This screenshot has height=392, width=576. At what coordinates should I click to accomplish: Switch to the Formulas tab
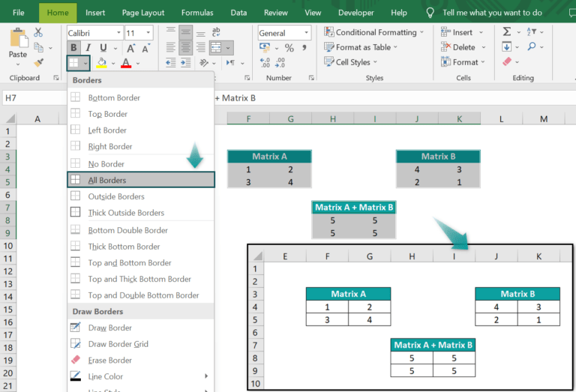pyautogui.click(x=197, y=13)
